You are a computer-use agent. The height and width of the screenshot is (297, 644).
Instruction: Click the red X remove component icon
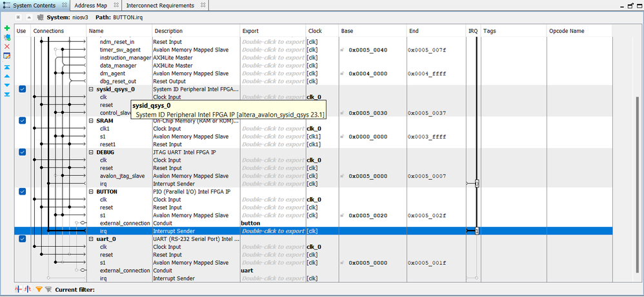pyautogui.click(x=6, y=46)
